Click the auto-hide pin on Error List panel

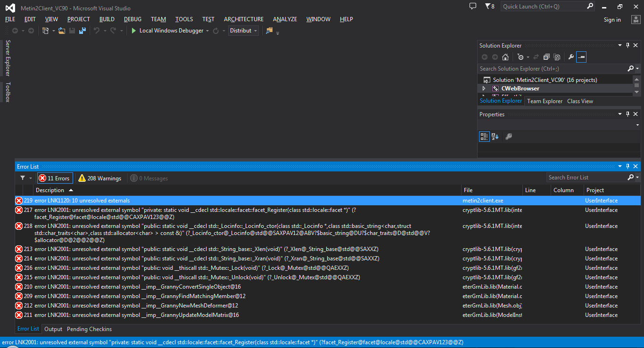click(x=628, y=166)
